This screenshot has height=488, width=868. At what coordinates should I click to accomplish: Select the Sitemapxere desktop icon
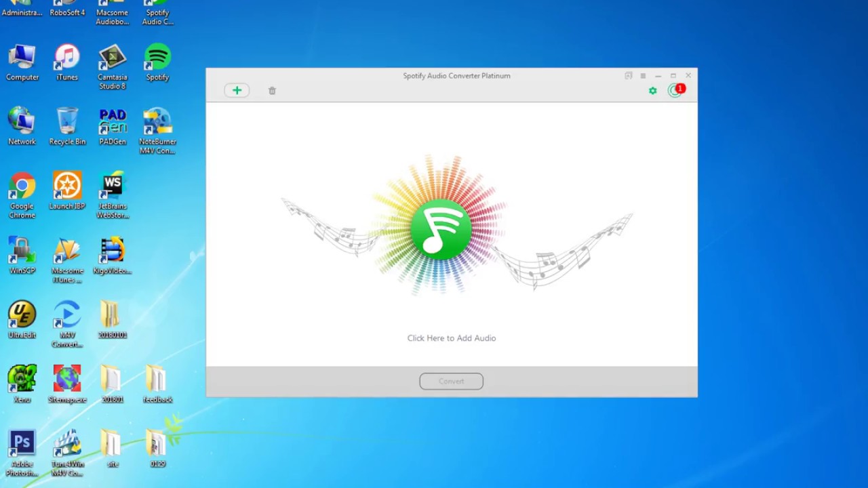tap(67, 384)
